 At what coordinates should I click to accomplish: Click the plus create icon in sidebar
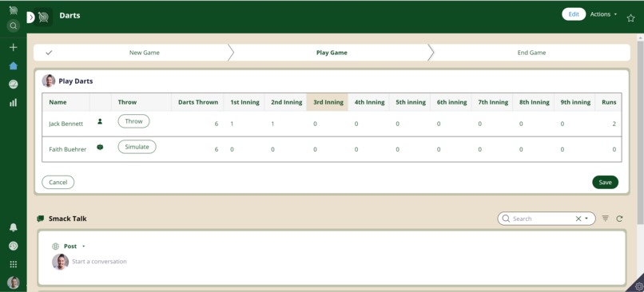13,48
